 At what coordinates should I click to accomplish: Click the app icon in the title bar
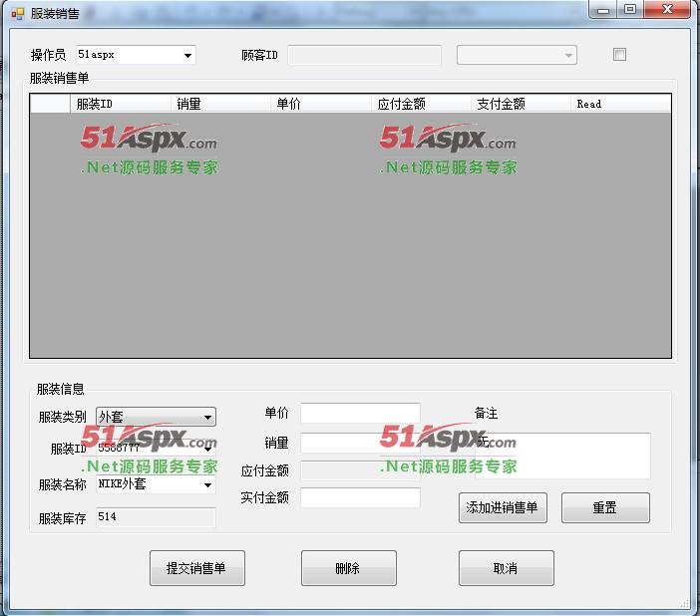tap(17, 13)
